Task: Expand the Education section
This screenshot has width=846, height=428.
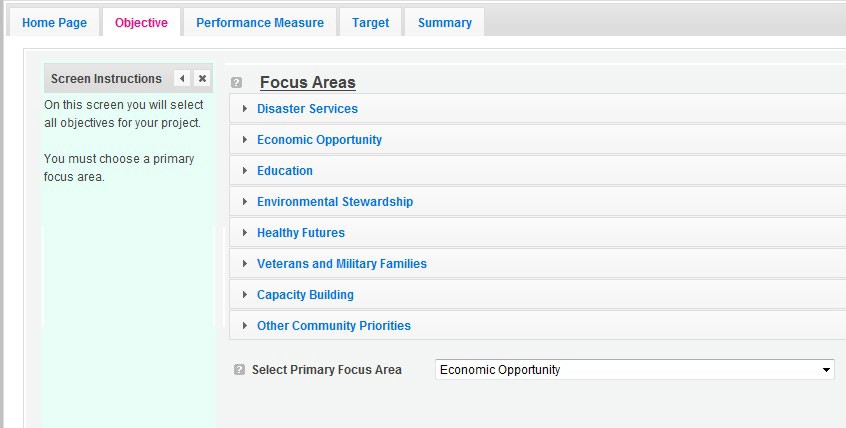Action: pyautogui.click(x=285, y=171)
